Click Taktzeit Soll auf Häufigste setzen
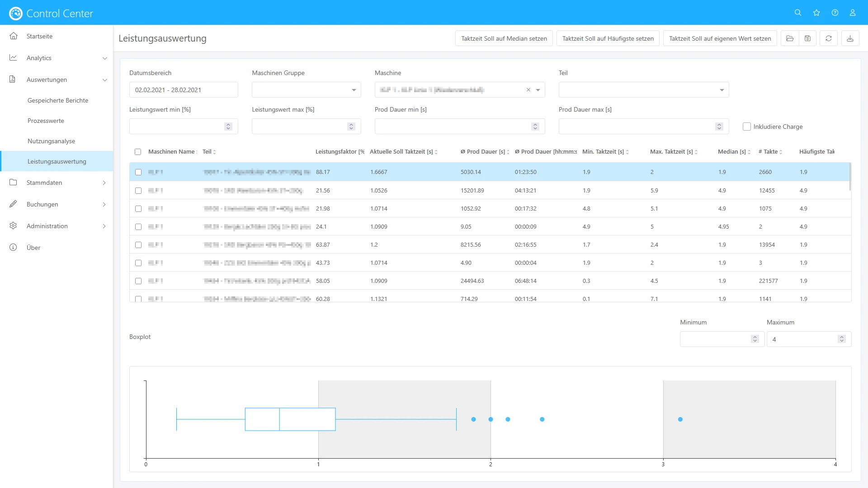 click(x=608, y=38)
